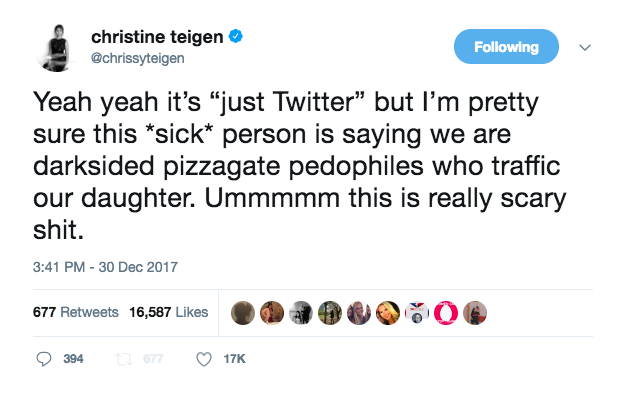Open christine teigen's profile picture
The height and width of the screenshot is (395, 628).
point(56,48)
